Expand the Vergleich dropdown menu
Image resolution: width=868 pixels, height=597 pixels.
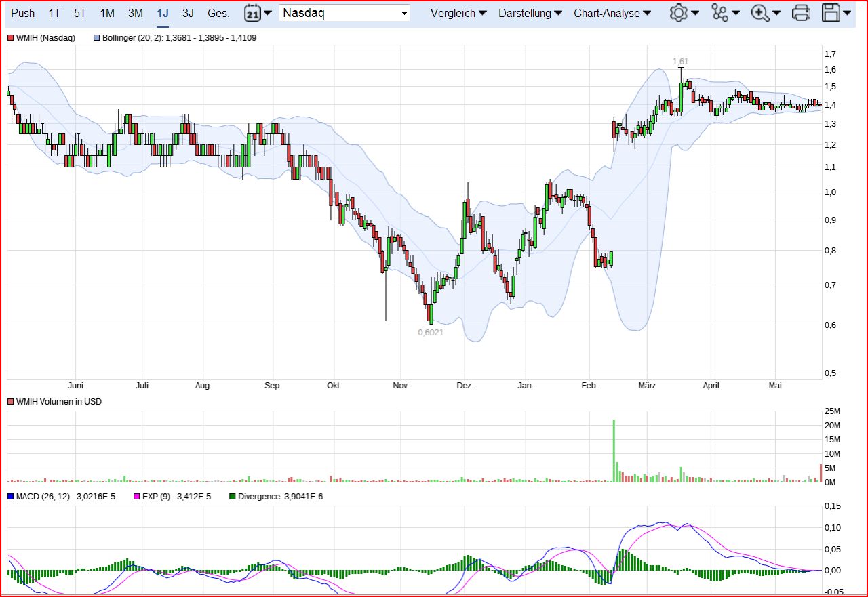point(458,12)
